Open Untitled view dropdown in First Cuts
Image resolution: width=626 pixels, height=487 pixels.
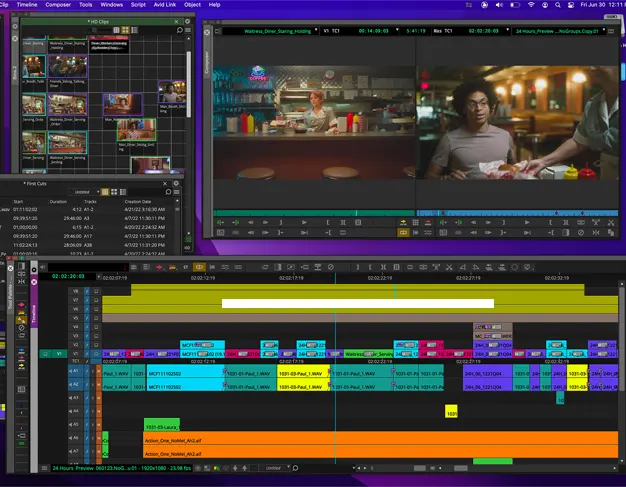[85, 192]
